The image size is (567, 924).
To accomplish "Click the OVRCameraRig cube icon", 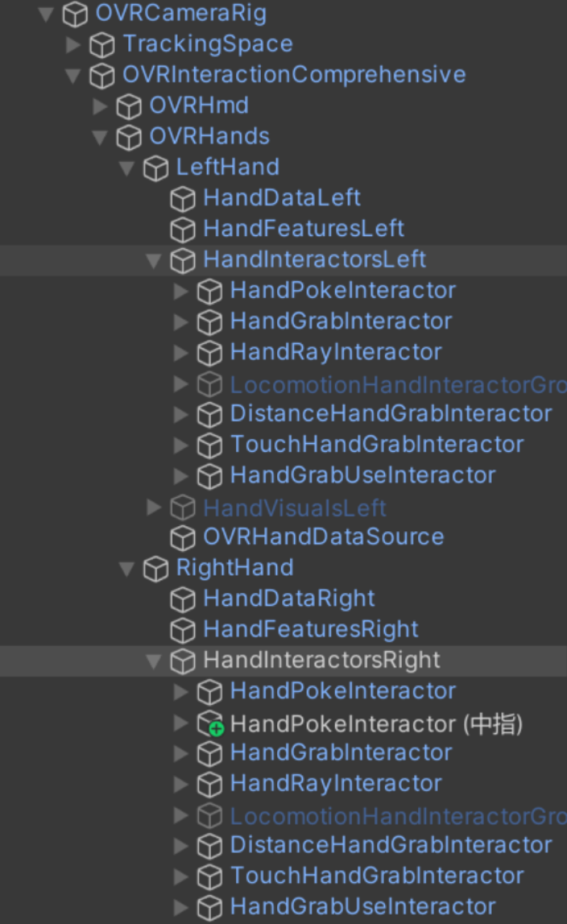I will 75,13.
